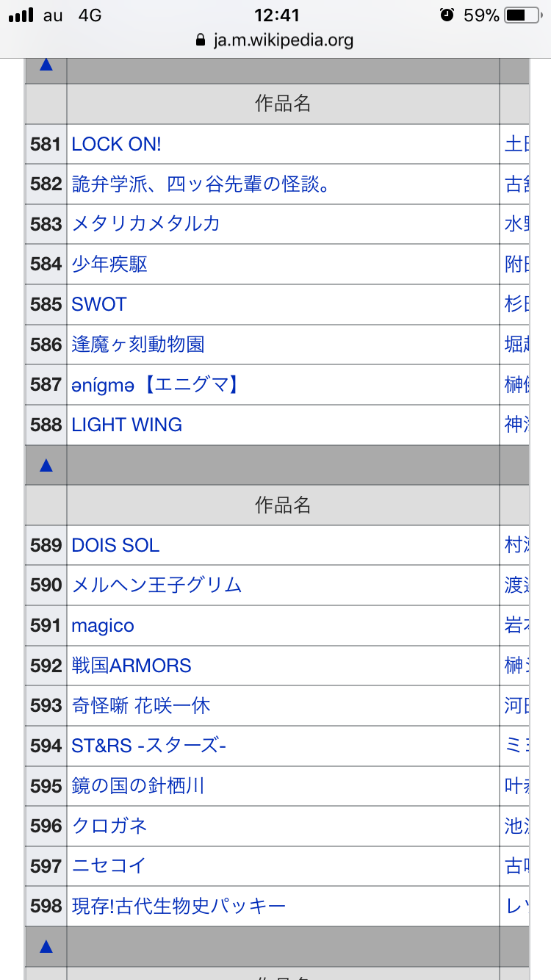Open the DOIS SOL link

click(115, 545)
